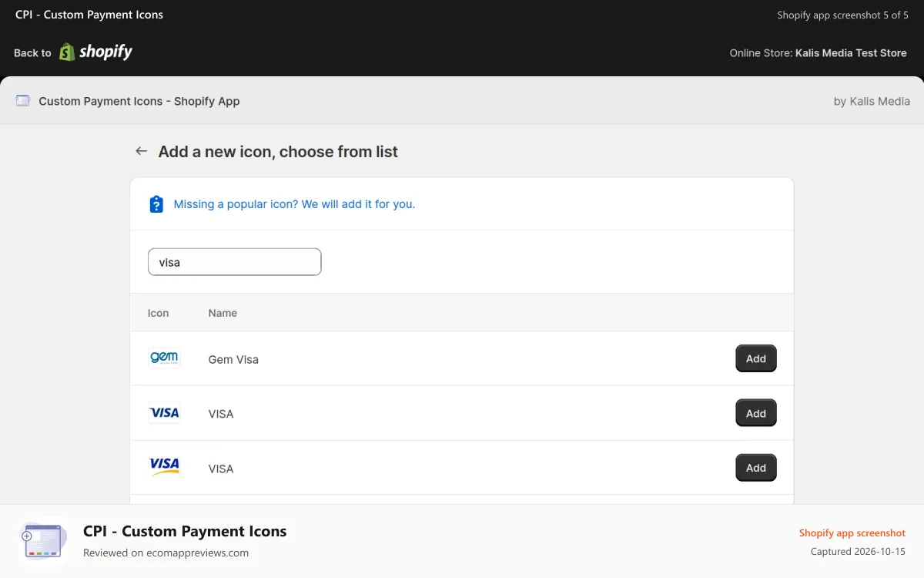924x578 pixels.
Task: Click the flat blue VISA icon
Action: [164, 413]
